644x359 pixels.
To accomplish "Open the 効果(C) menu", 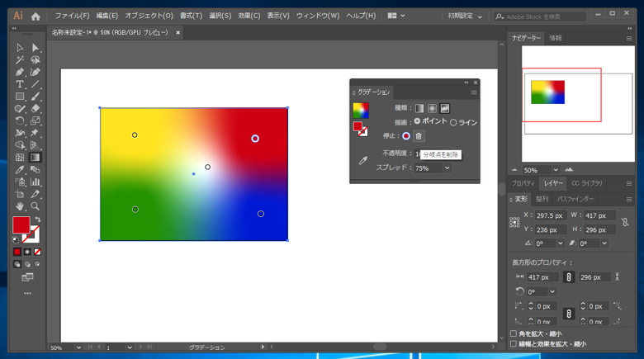I will (x=249, y=16).
